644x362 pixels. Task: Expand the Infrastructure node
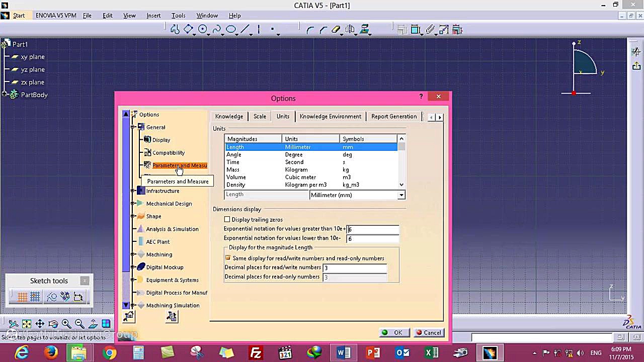133,191
